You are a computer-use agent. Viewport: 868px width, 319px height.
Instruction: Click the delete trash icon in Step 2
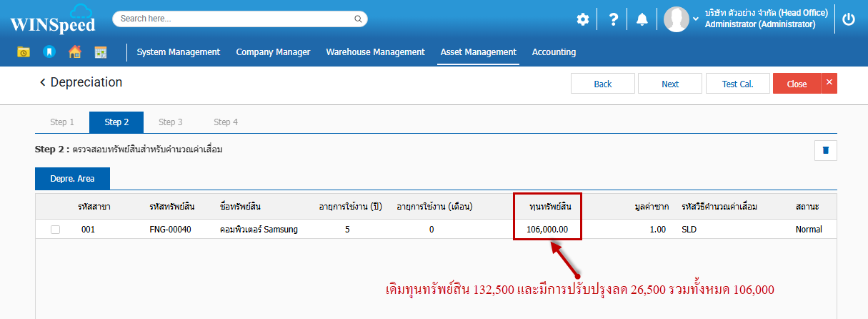pos(826,150)
